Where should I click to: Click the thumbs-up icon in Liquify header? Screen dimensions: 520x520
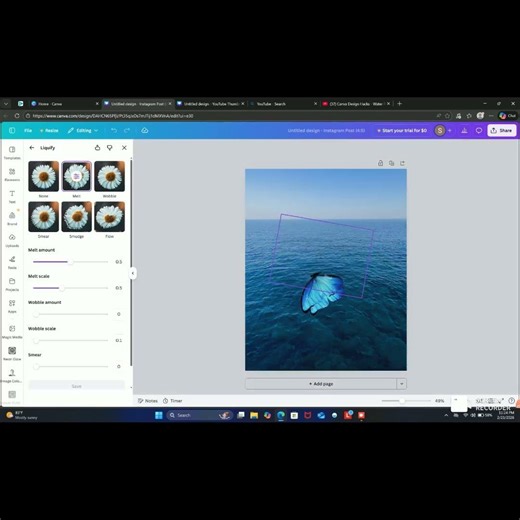point(97,148)
